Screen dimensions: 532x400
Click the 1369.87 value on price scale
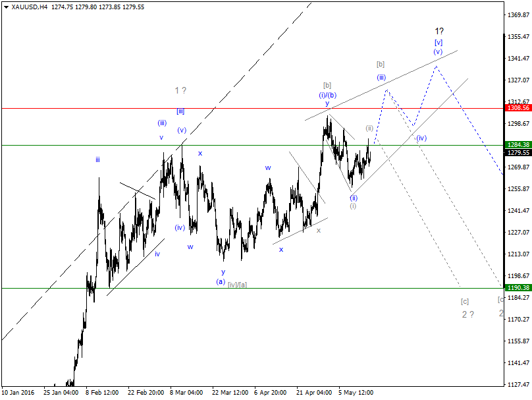click(x=518, y=14)
